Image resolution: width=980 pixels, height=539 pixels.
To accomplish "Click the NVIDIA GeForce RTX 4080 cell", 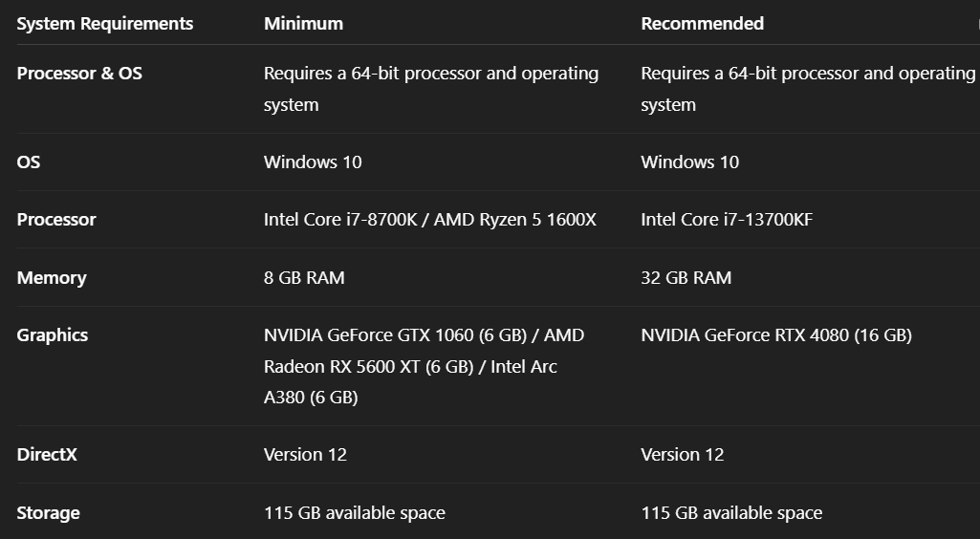I will point(775,335).
